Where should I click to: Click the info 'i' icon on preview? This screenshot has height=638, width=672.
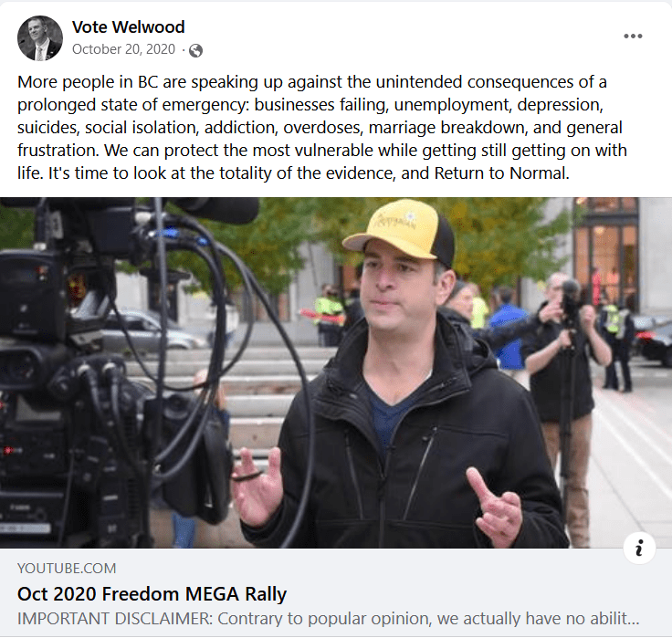pos(639,548)
